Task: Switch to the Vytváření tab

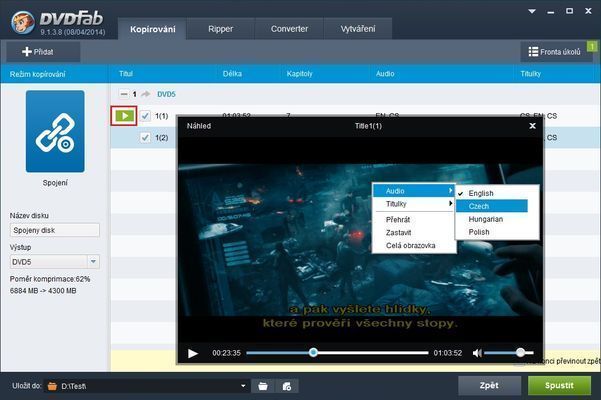Action: 358,29
